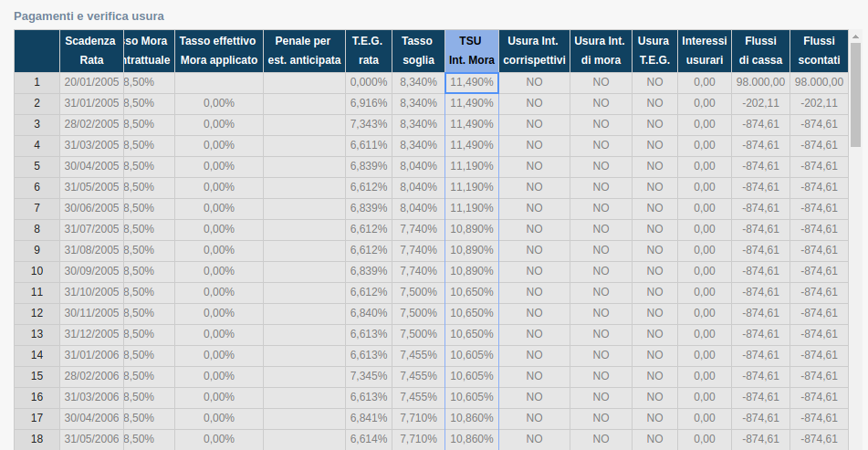
Task: Click the T.E.G. rata column header
Action: [x=368, y=51]
